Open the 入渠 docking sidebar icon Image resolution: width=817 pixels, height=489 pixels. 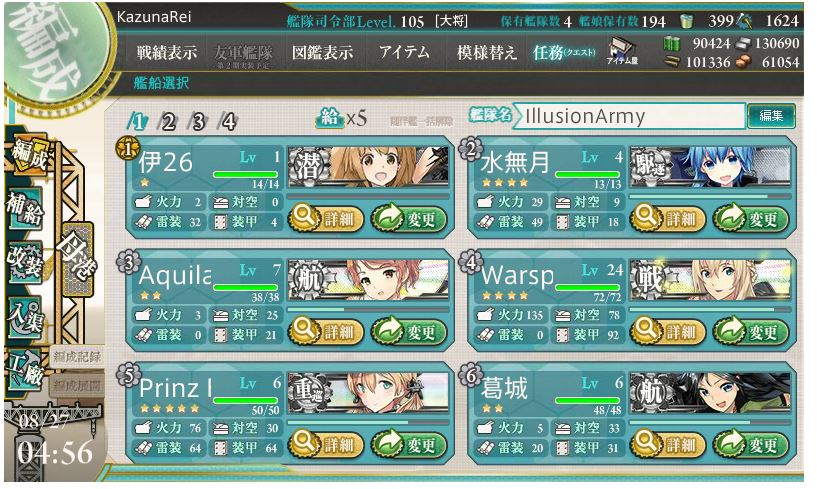coord(24,316)
